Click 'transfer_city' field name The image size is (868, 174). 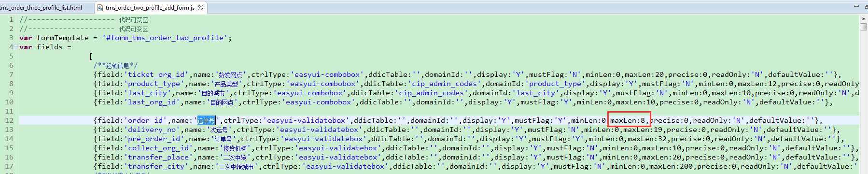click(x=156, y=166)
